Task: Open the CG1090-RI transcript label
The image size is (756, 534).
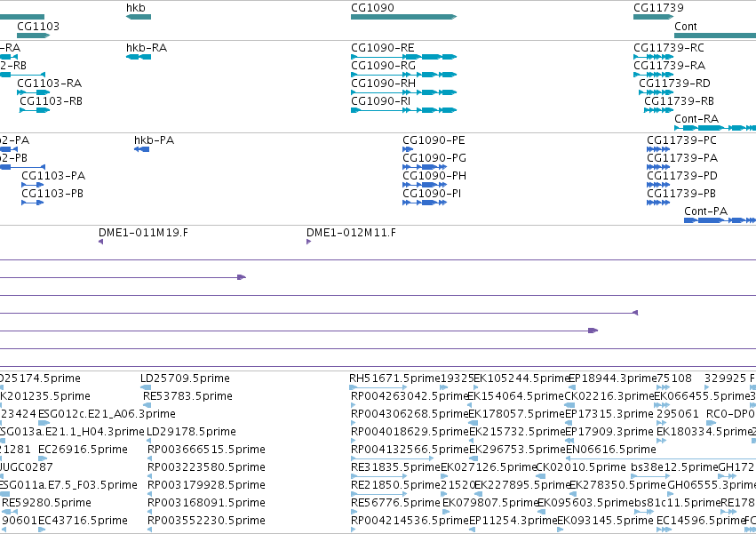Action: click(x=381, y=101)
